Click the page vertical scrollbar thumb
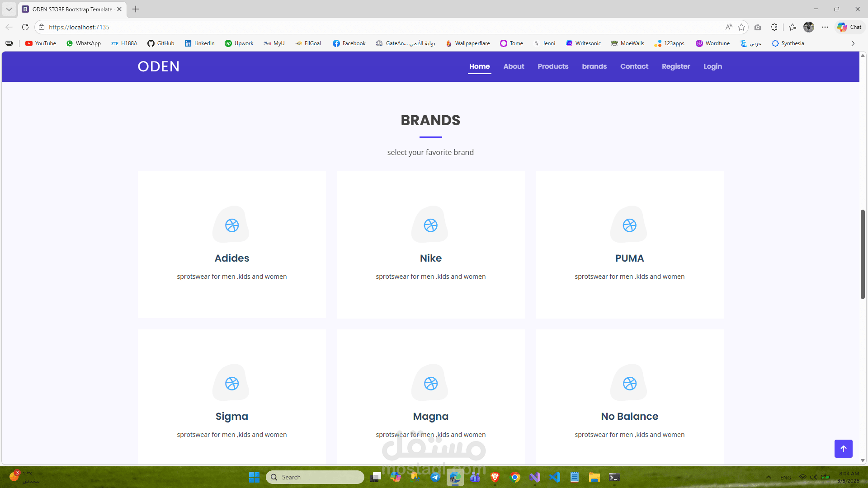The width and height of the screenshot is (868, 488). point(863,254)
